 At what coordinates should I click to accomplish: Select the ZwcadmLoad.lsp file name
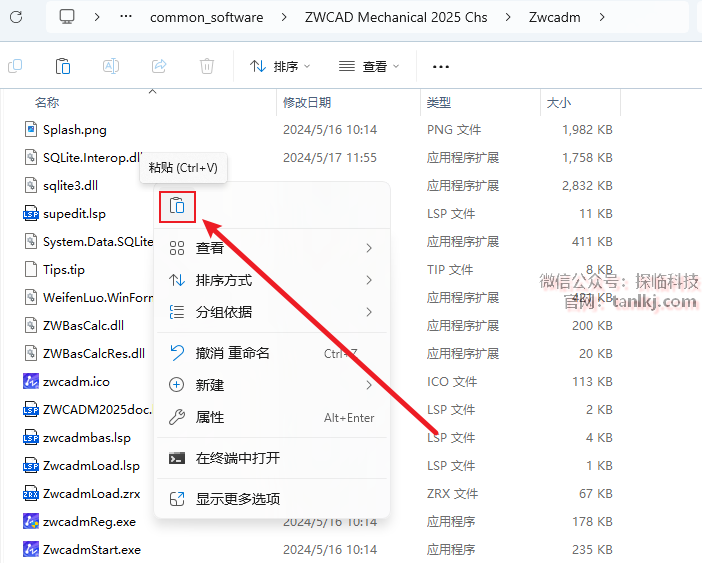tap(91, 466)
